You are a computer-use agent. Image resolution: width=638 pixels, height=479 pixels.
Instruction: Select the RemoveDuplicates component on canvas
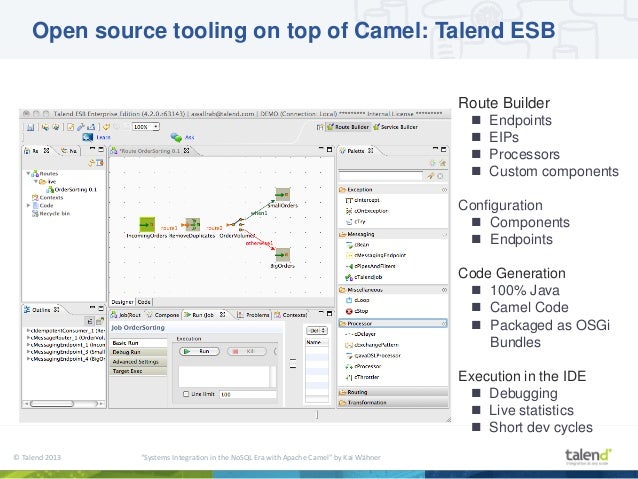tap(192, 225)
